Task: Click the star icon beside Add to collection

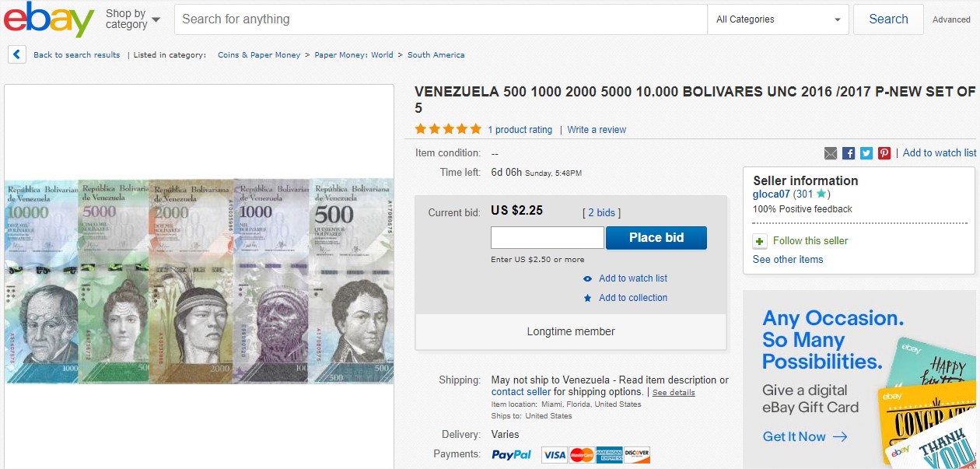Action: click(x=588, y=298)
